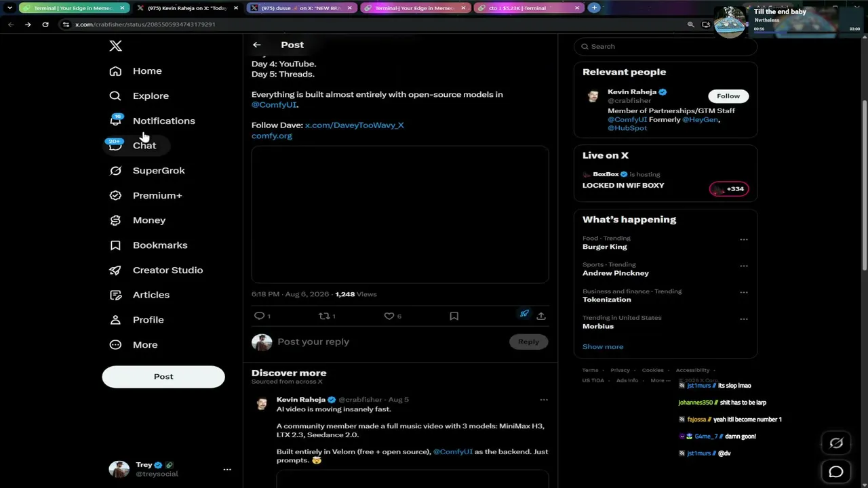
Task: Click the repost icon under the post
Action: click(x=324, y=316)
